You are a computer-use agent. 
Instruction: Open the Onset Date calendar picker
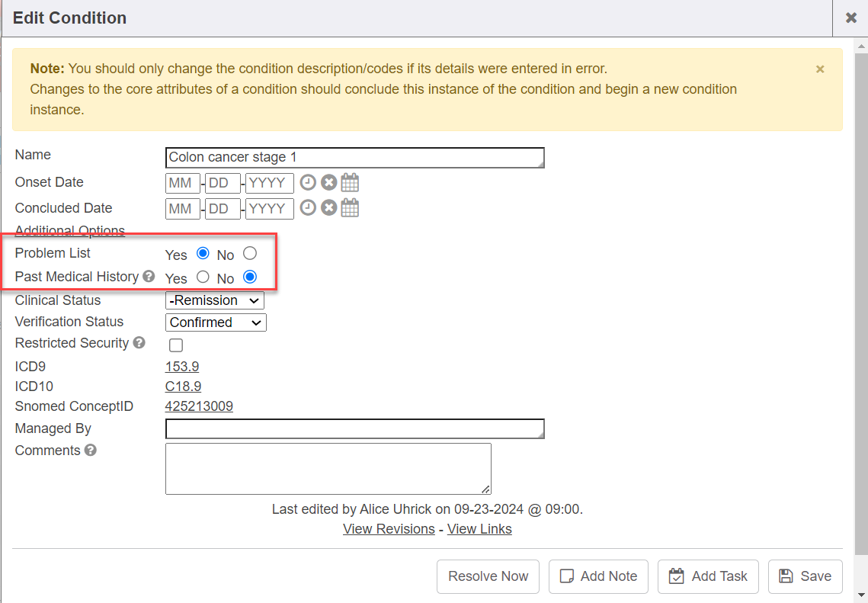coord(350,183)
